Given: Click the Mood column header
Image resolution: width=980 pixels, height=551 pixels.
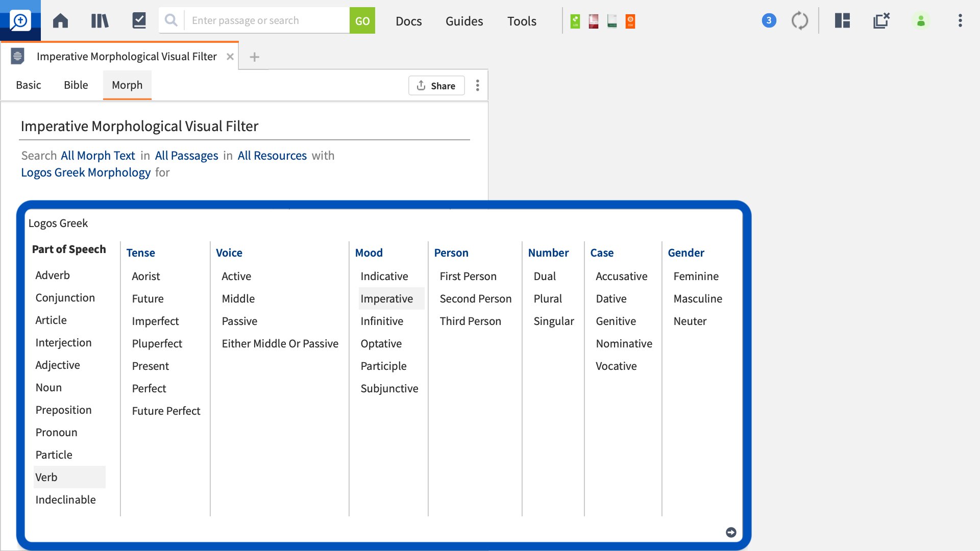Looking at the screenshot, I should click(369, 253).
